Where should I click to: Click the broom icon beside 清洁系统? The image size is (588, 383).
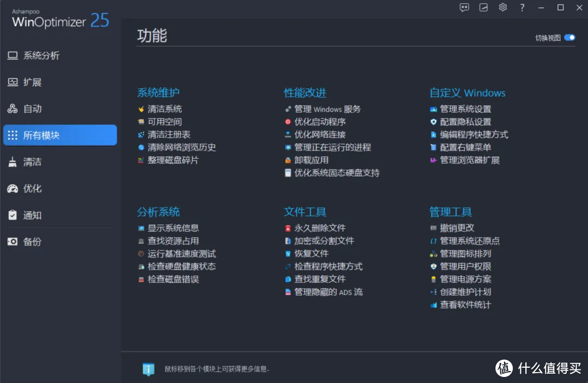tap(141, 109)
